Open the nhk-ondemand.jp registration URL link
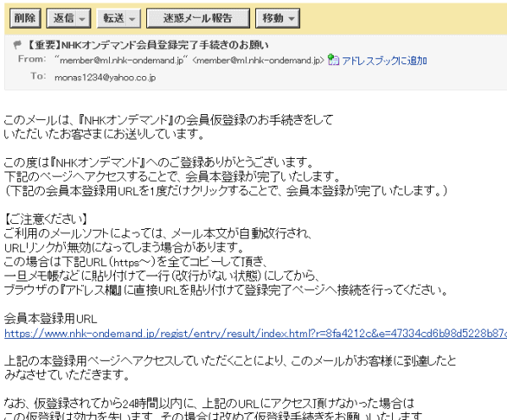Screen dimensions: 507x420 point(255,334)
